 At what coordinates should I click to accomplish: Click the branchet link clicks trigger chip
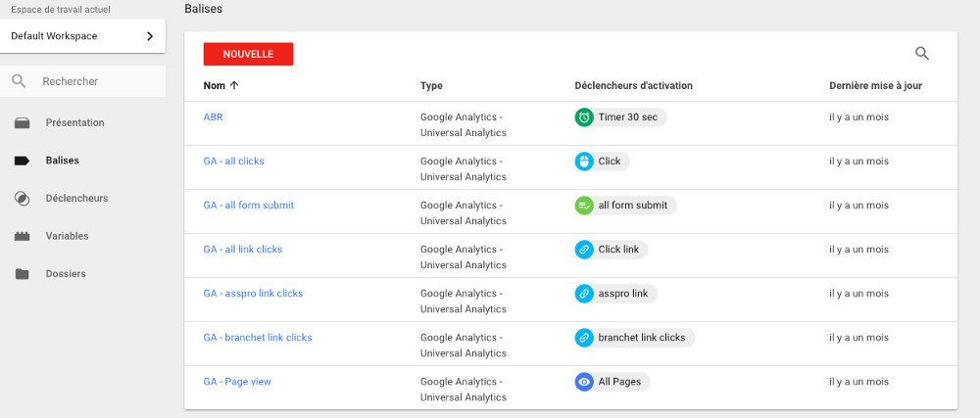tap(635, 338)
